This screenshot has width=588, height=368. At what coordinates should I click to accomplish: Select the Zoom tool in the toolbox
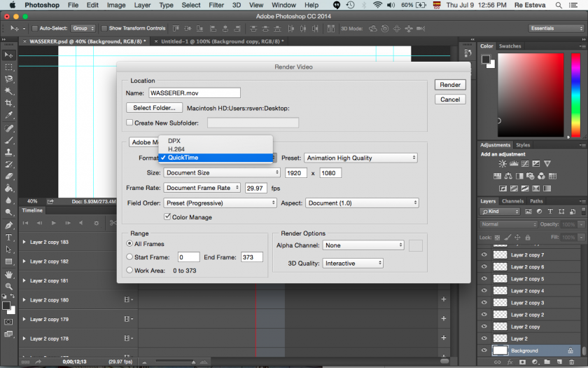pyautogui.click(x=8, y=287)
